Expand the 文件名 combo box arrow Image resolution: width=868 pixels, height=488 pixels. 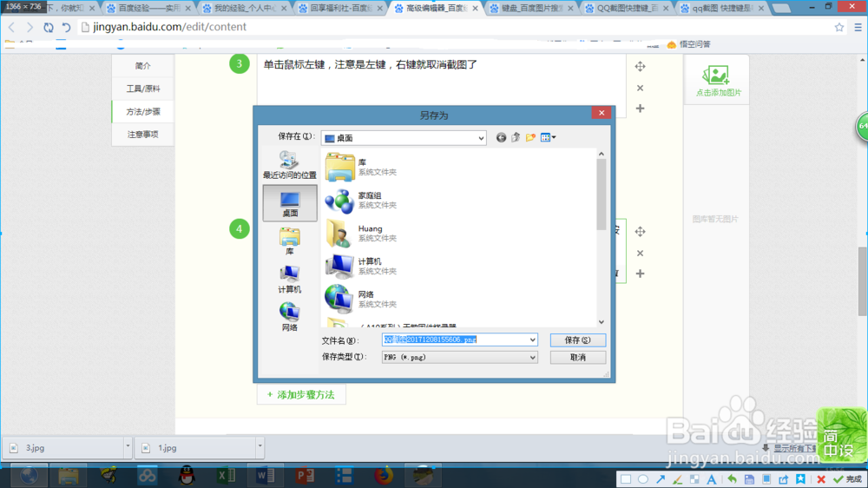tap(533, 340)
